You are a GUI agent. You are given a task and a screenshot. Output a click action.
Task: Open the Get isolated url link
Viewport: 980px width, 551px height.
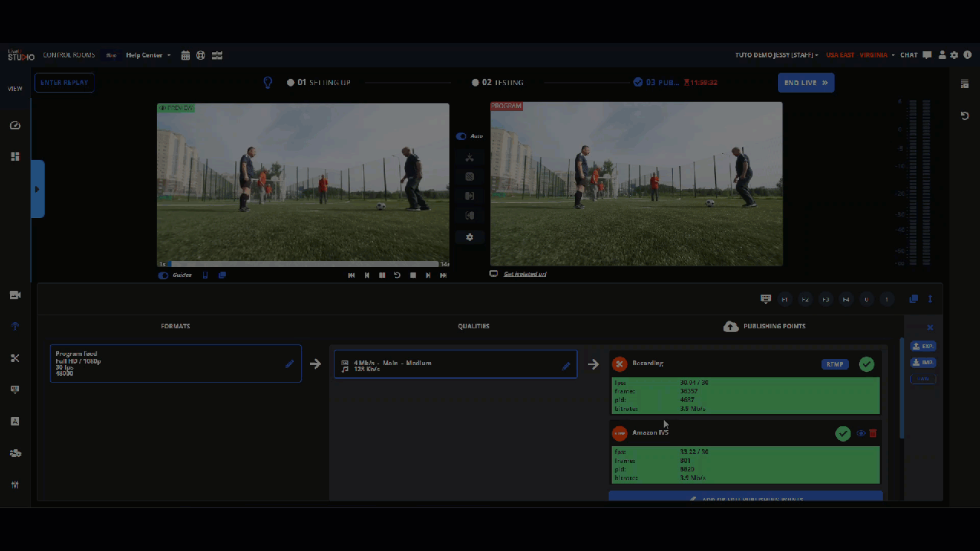524,274
